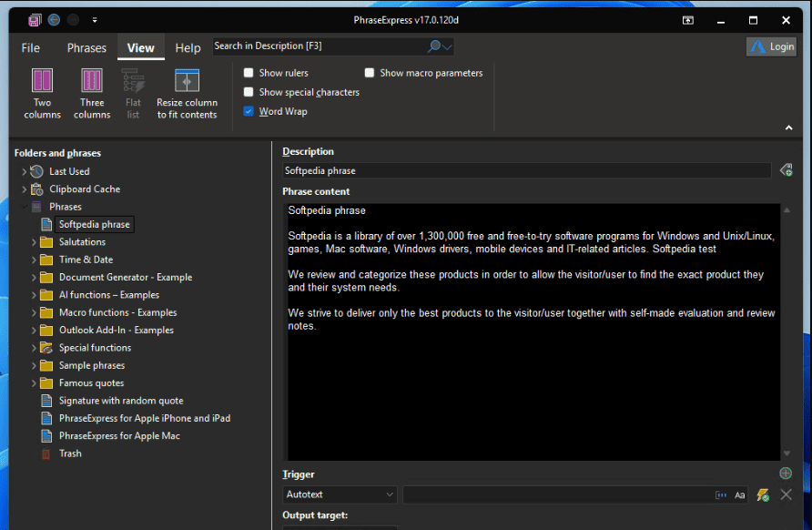Click the autotext options brackets icon

tap(721, 494)
